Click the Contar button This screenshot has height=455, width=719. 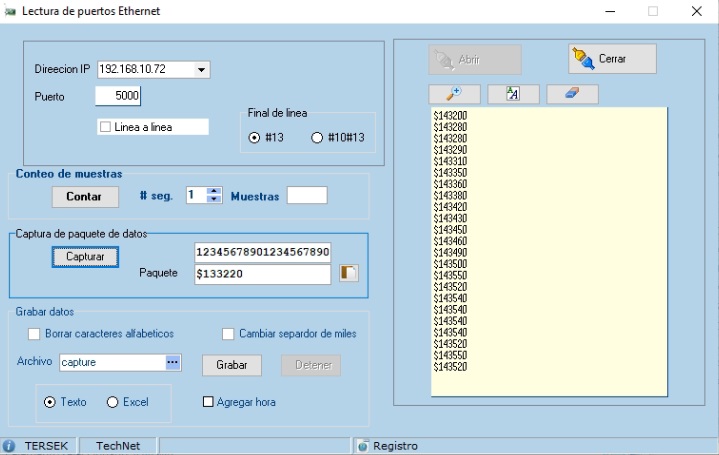(x=84, y=197)
